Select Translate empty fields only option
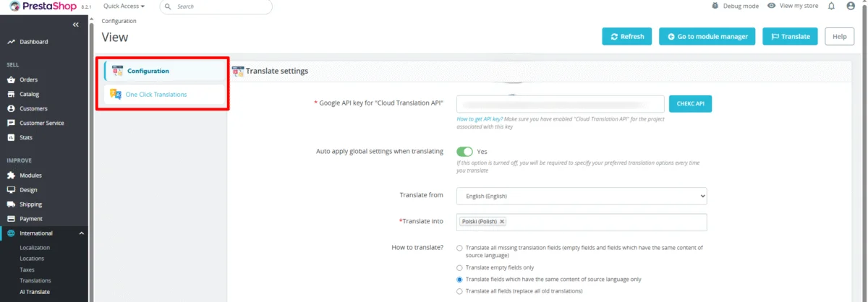 [459, 267]
